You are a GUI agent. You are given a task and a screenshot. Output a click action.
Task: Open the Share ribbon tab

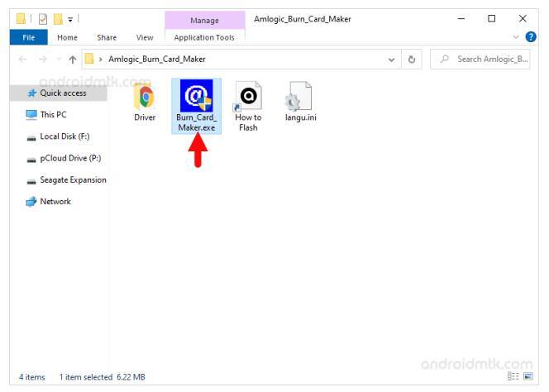pos(107,37)
